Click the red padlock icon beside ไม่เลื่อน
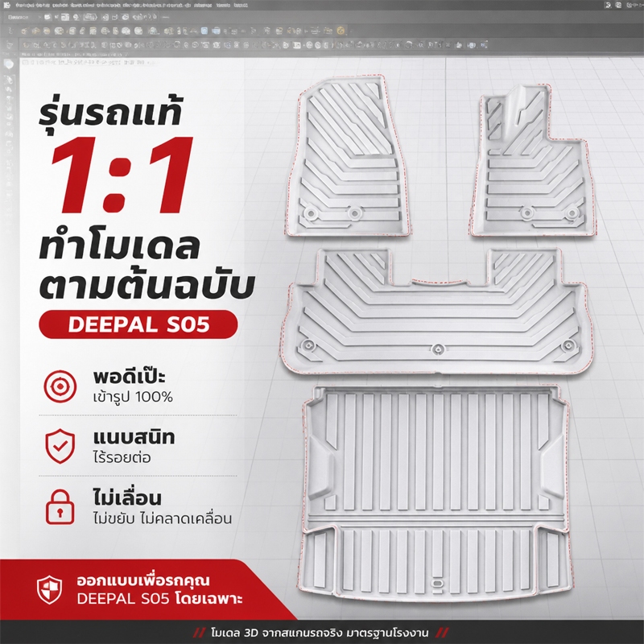Screen dimensions: 644x644 pyautogui.click(x=60, y=507)
